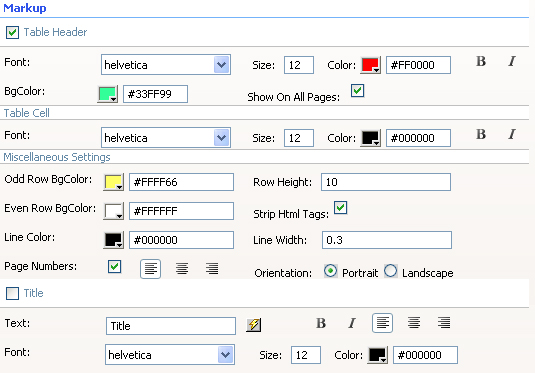Select Landscape orientation
This screenshot has width=535, height=373.
click(391, 271)
